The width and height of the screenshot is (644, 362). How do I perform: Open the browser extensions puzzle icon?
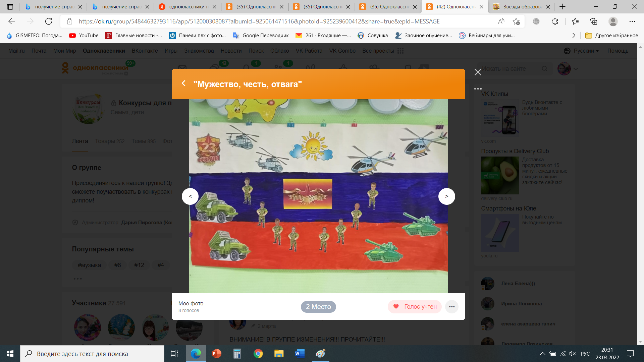[555, 21]
